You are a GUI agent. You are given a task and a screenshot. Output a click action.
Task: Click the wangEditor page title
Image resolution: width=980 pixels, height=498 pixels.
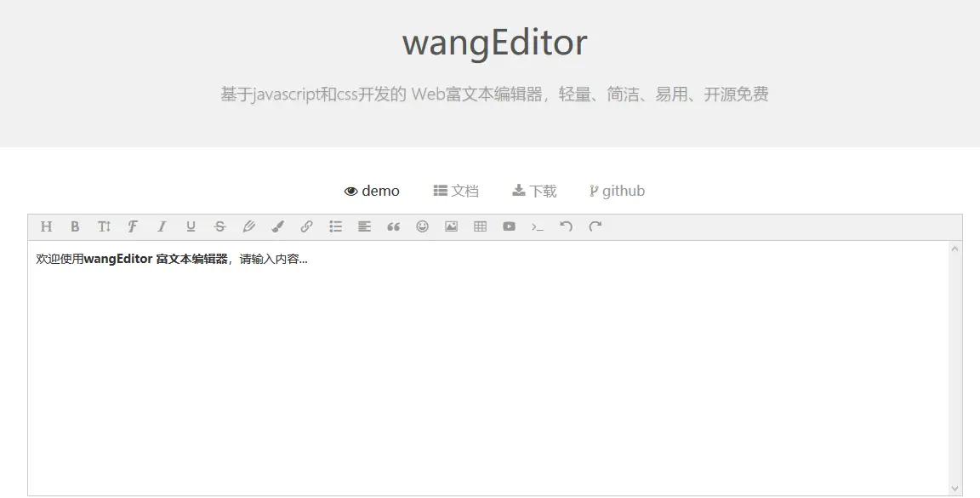click(x=494, y=43)
